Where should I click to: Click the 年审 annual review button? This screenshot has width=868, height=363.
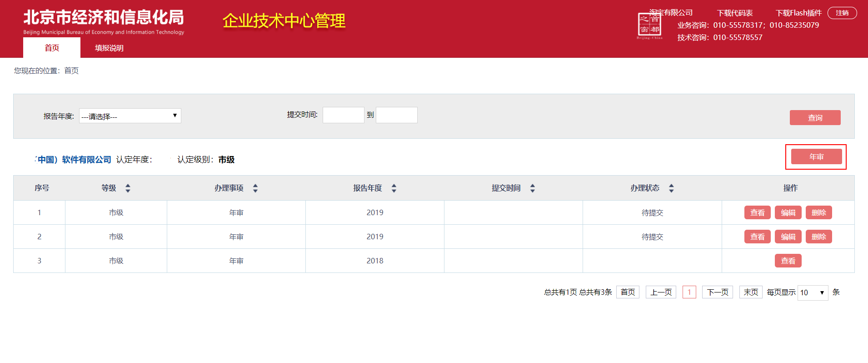click(x=816, y=156)
